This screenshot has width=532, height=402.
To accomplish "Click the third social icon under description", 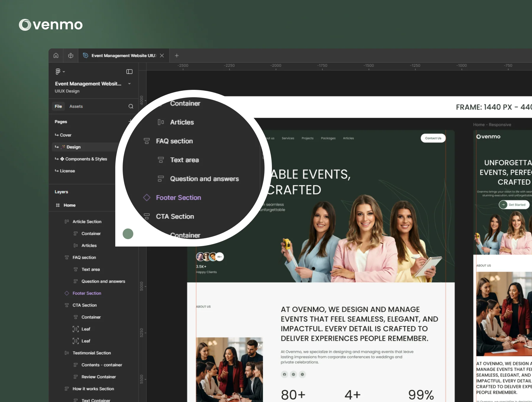I will (302, 374).
